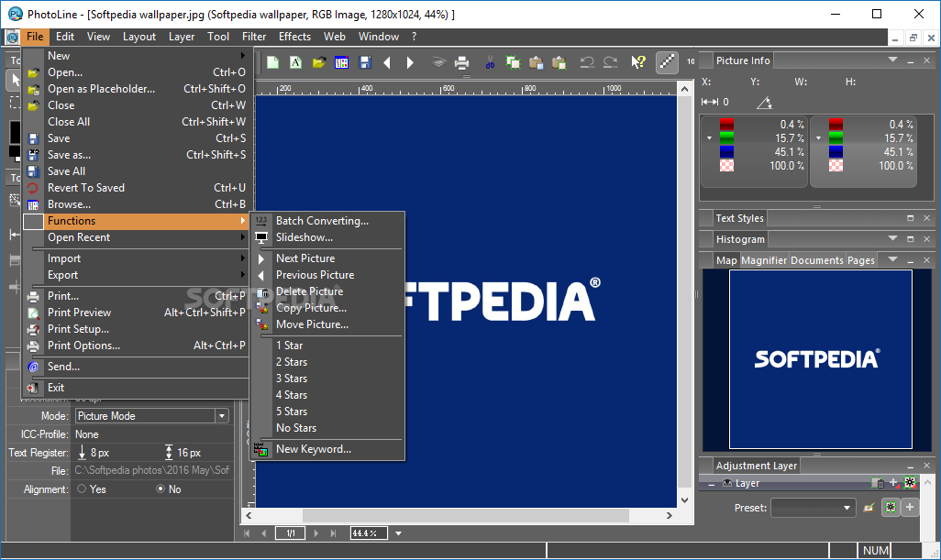Click Exit in the File menu
Image resolution: width=941 pixels, height=560 pixels.
tap(137, 388)
